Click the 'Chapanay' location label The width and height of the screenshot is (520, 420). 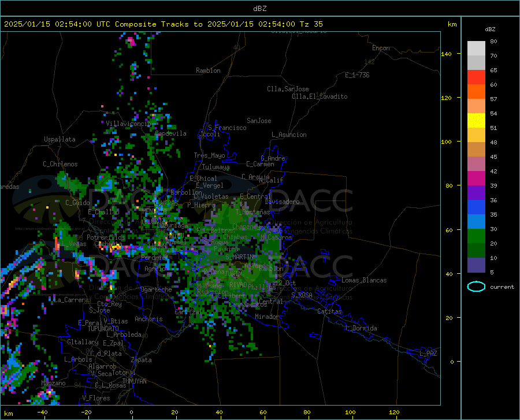point(246,226)
